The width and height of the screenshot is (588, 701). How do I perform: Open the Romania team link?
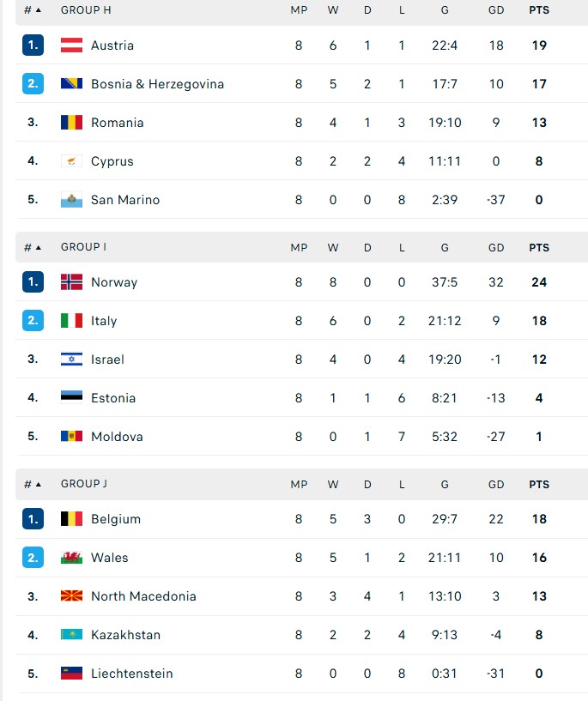(x=118, y=123)
